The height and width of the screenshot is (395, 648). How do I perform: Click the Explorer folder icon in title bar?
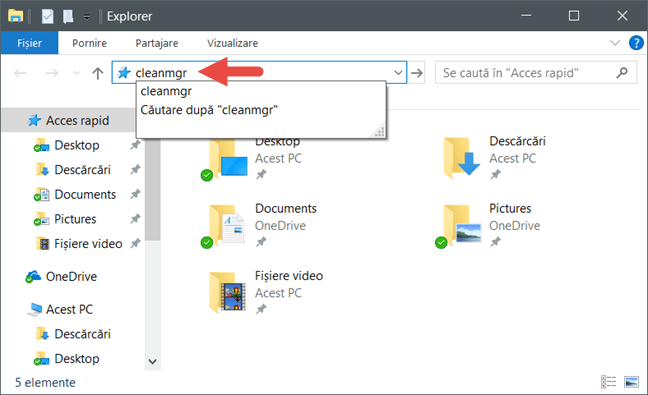coord(16,16)
